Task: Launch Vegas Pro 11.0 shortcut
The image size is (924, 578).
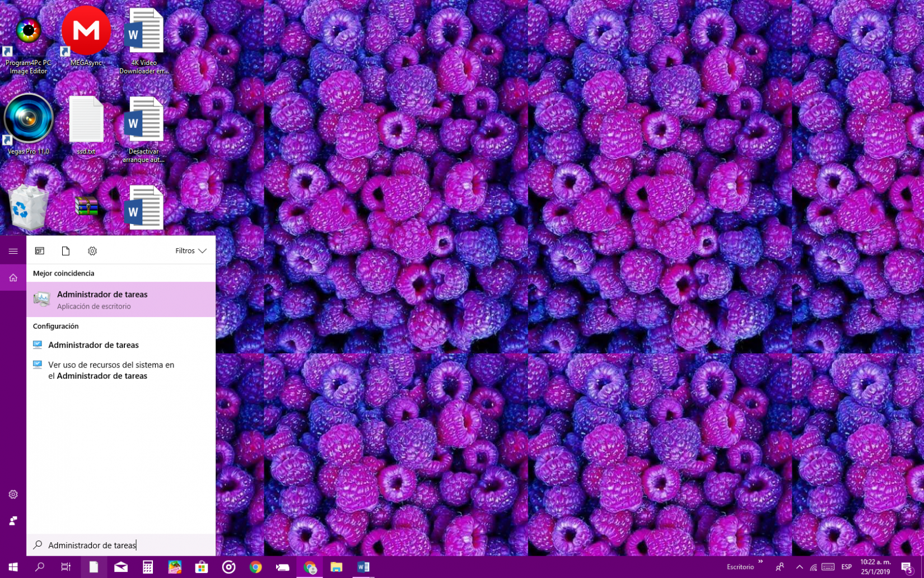Action: [28, 124]
